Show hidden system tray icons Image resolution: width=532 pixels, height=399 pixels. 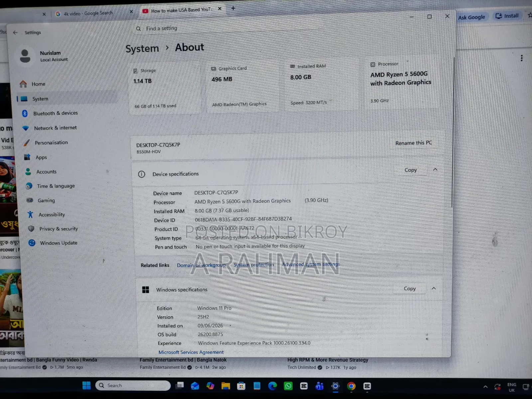coord(485,387)
